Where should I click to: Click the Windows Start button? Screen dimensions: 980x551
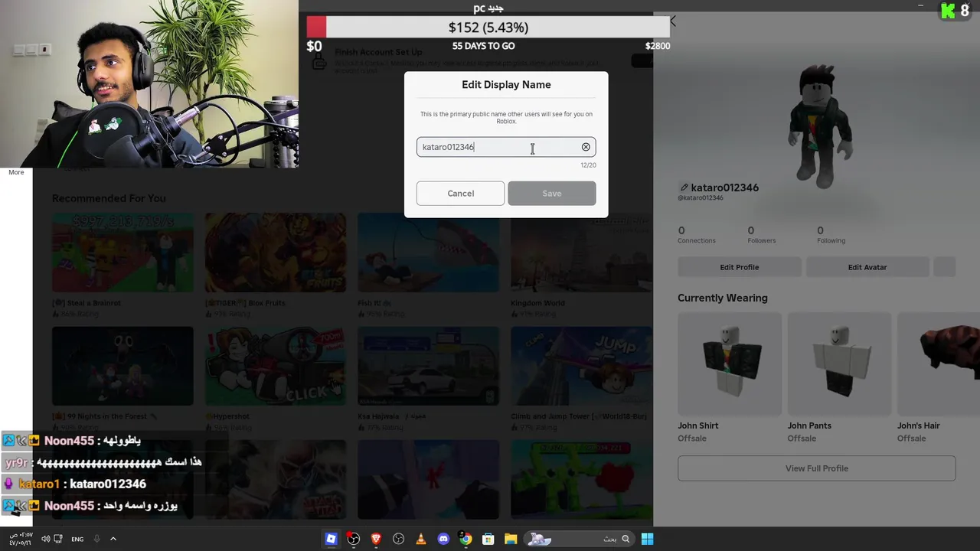(647, 539)
